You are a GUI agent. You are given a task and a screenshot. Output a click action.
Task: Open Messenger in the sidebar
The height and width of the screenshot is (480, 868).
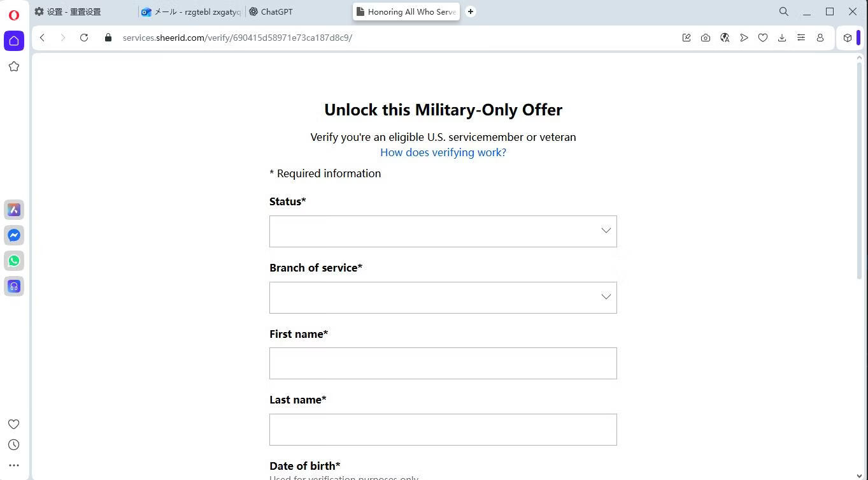point(14,235)
